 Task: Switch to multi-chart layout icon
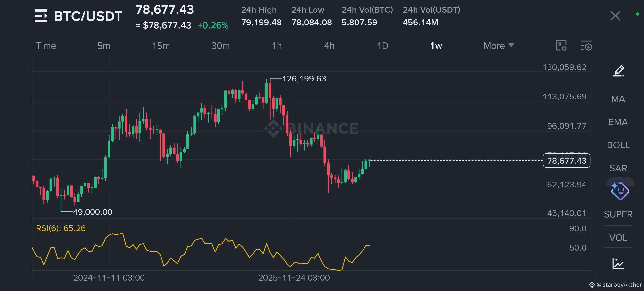pos(561,46)
